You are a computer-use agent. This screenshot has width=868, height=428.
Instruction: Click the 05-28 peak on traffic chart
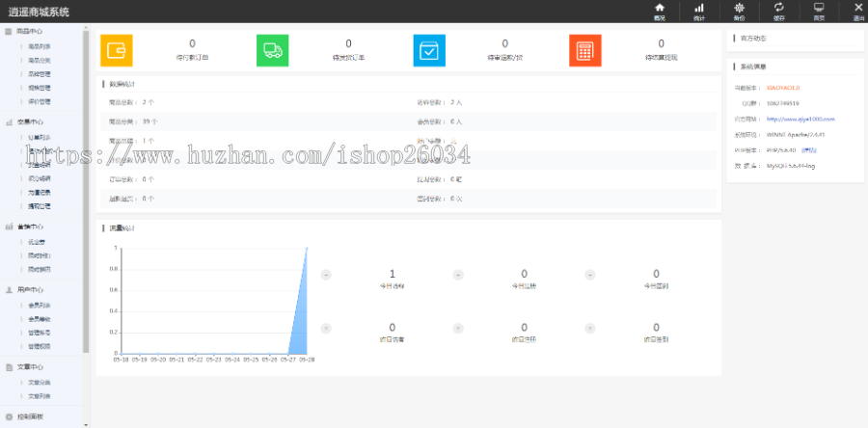(307, 249)
